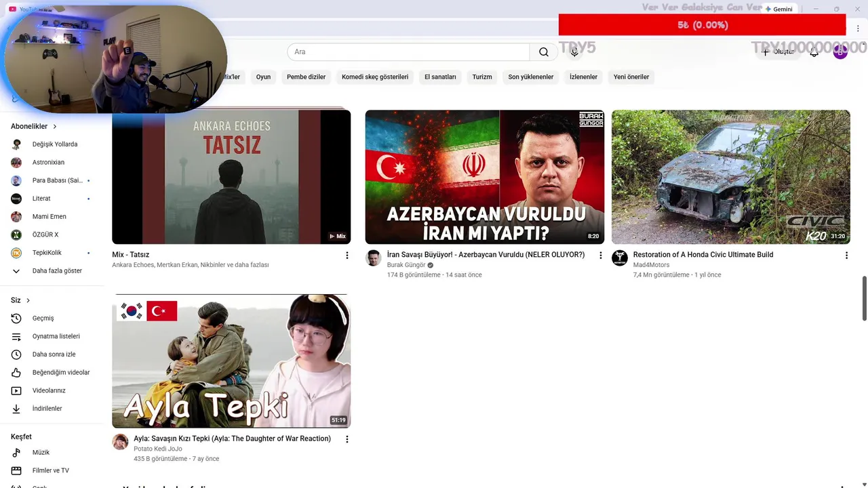Play the Ankara Echoes Tatsız thumbnail
This screenshot has width=868, height=488.
point(231,177)
